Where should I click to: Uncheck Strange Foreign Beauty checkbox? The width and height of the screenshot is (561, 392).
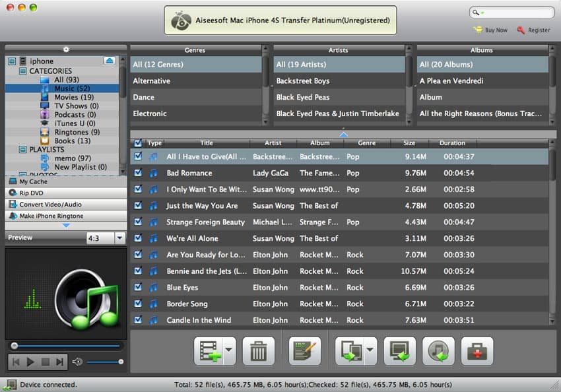[138, 222]
